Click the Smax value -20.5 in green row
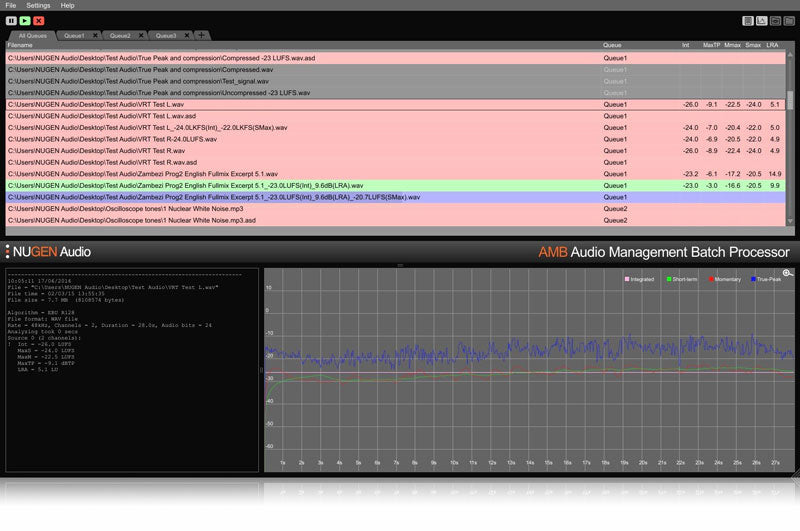 (x=754, y=186)
